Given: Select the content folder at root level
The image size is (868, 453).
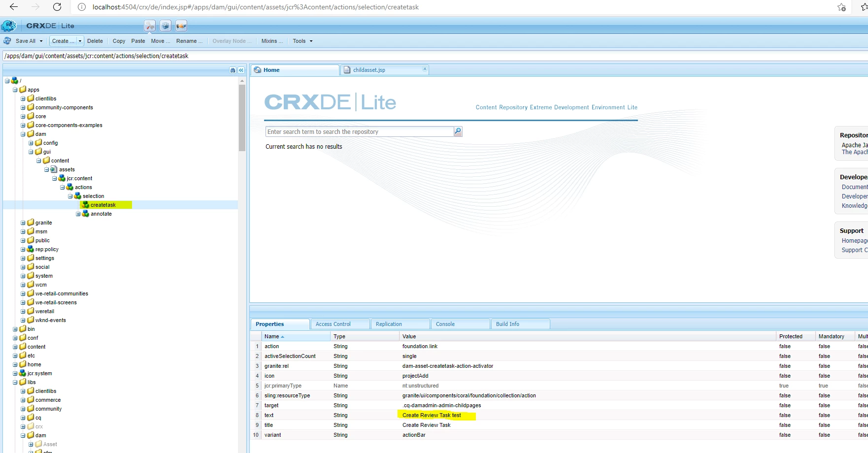Looking at the screenshot, I should (x=36, y=347).
